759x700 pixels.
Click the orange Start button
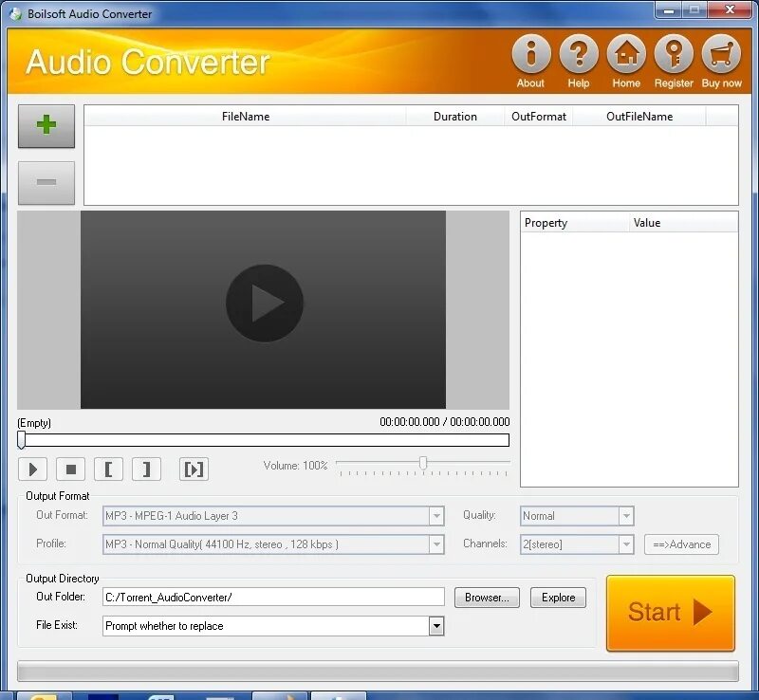[x=671, y=613]
